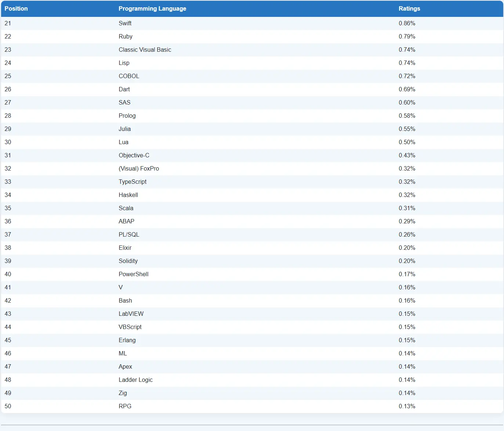Select the Objective-C language cell

(134, 155)
